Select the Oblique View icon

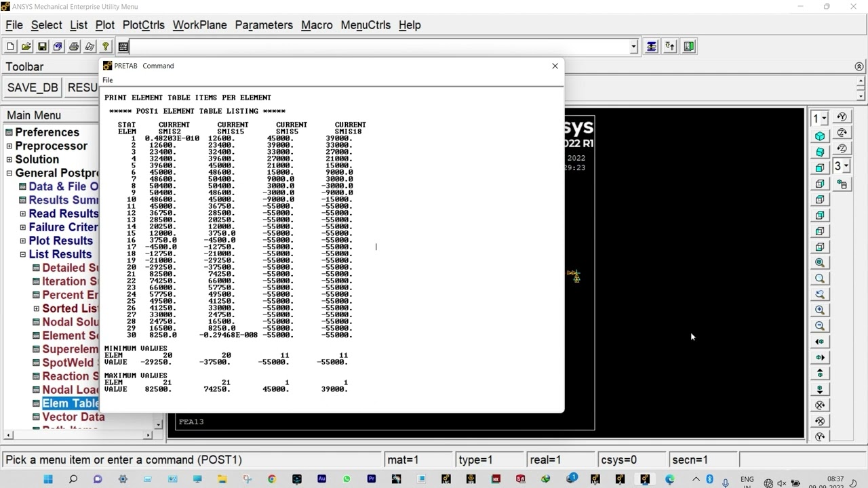(x=820, y=152)
